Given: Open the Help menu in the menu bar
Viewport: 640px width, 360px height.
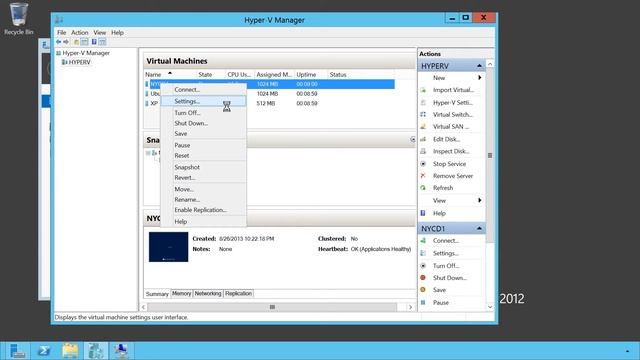Looking at the screenshot, I should [118, 33].
